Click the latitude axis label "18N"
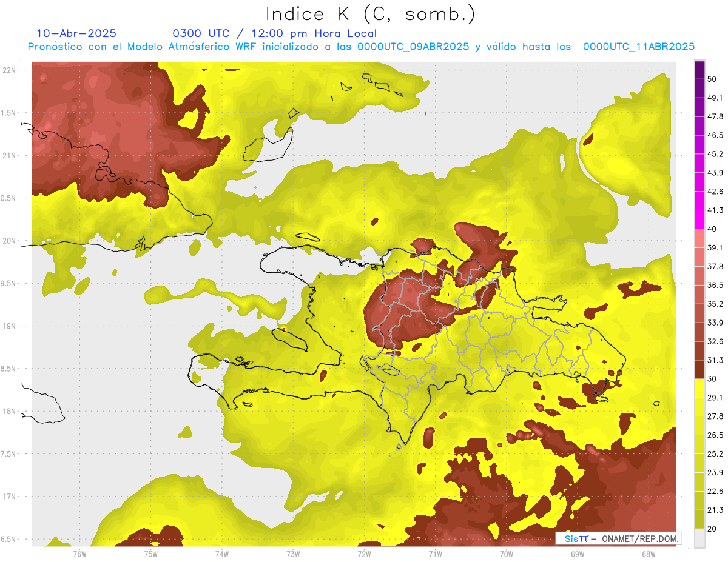 pos(10,412)
